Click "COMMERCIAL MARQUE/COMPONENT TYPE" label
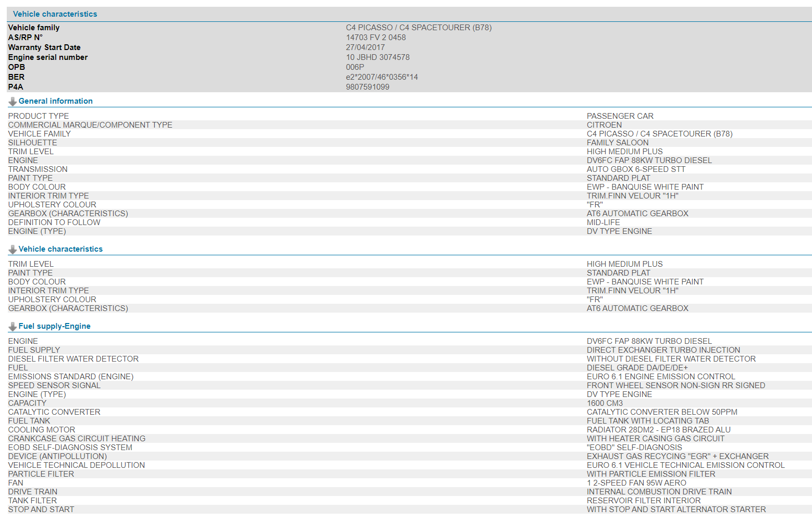Image resolution: width=812 pixels, height=521 pixels. click(x=90, y=125)
